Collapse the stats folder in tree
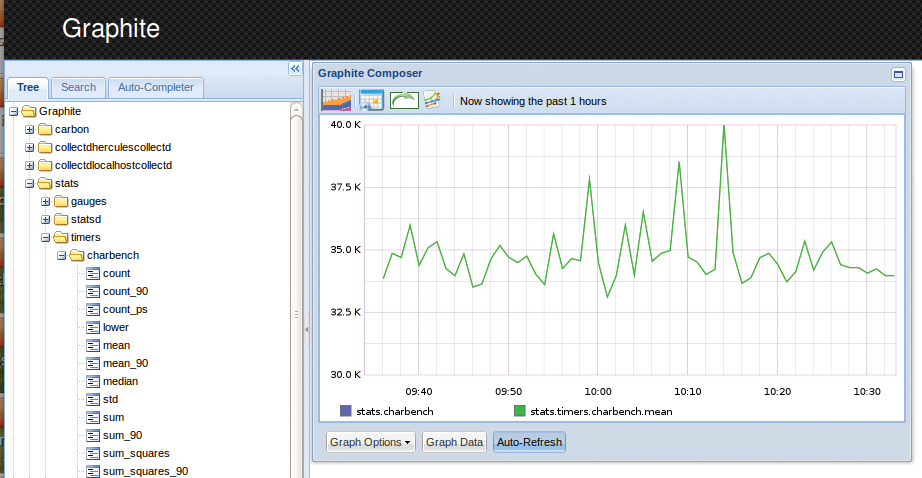Screen dimensions: 922x478 pyautogui.click(x=30, y=184)
